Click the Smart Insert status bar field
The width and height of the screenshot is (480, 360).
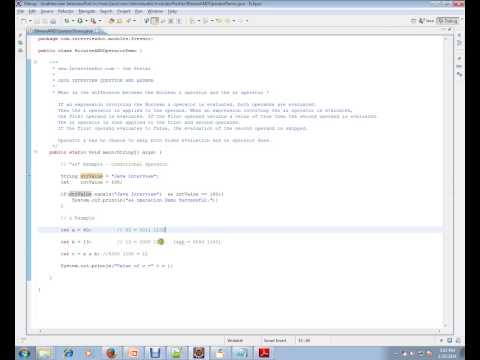coord(275,340)
